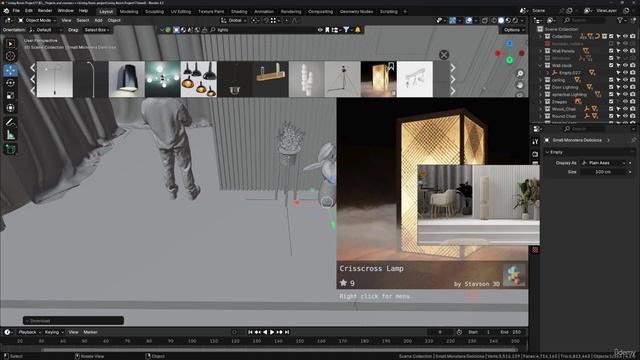The height and width of the screenshot is (360, 640).
Task: Toggle X-ray mode in viewport header
Action: click(484, 20)
